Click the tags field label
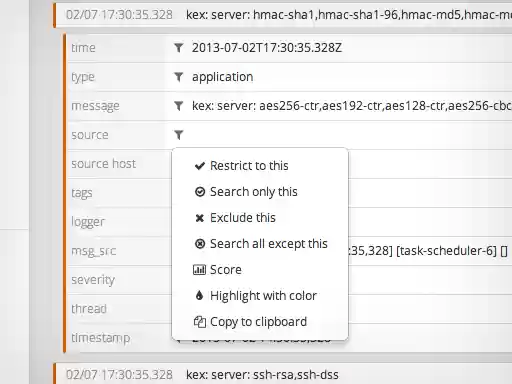Viewport: 512px width, 384px height. coord(82,193)
